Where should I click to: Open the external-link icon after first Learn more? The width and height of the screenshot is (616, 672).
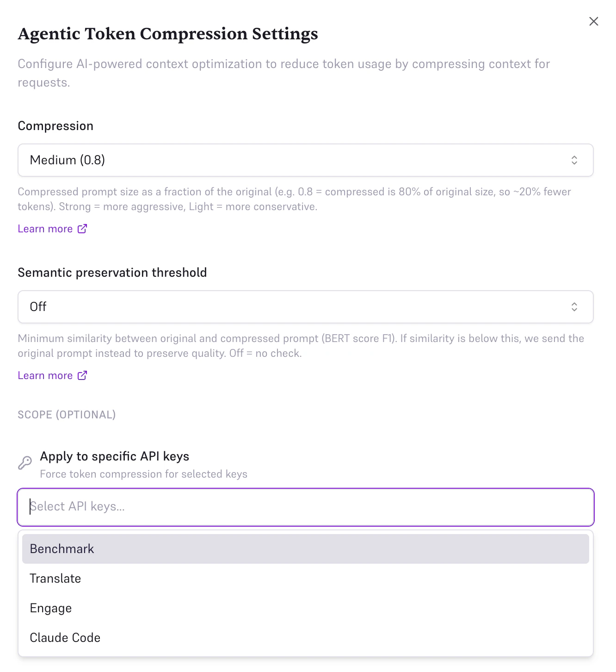[x=82, y=229]
